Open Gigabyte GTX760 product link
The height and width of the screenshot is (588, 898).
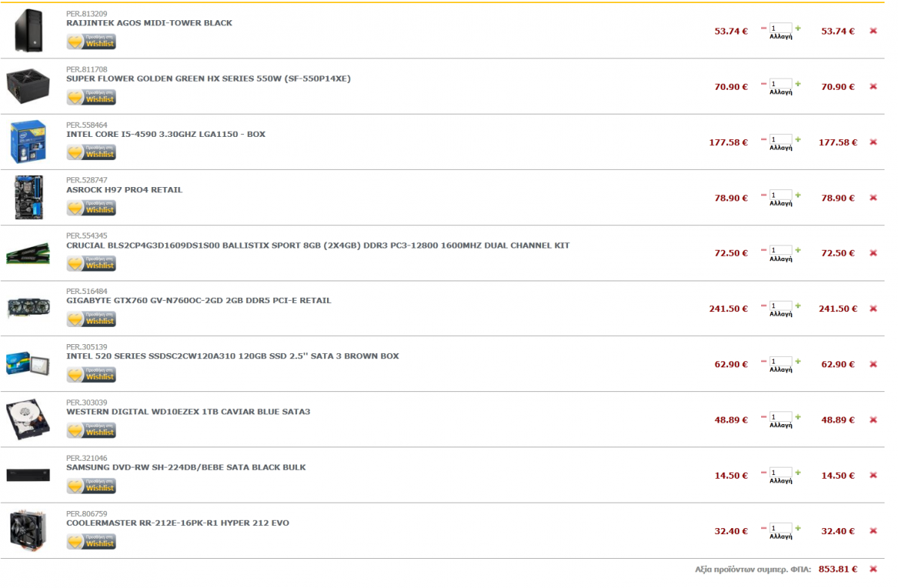[x=199, y=301]
